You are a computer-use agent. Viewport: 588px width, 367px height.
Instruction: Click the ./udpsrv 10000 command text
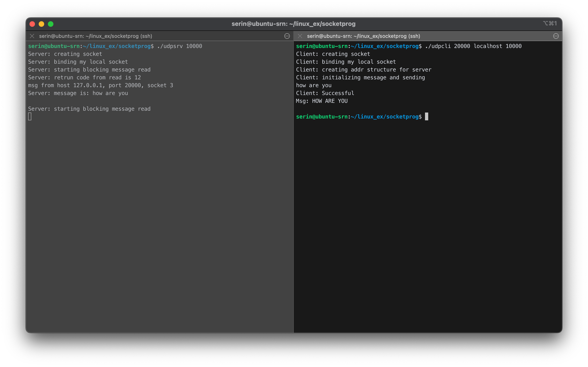pos(179,46)
